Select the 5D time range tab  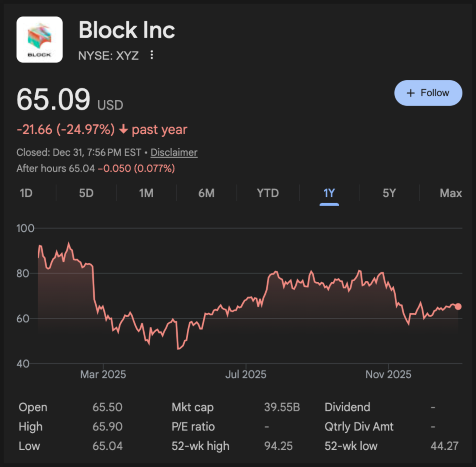(x=86, y=193)
